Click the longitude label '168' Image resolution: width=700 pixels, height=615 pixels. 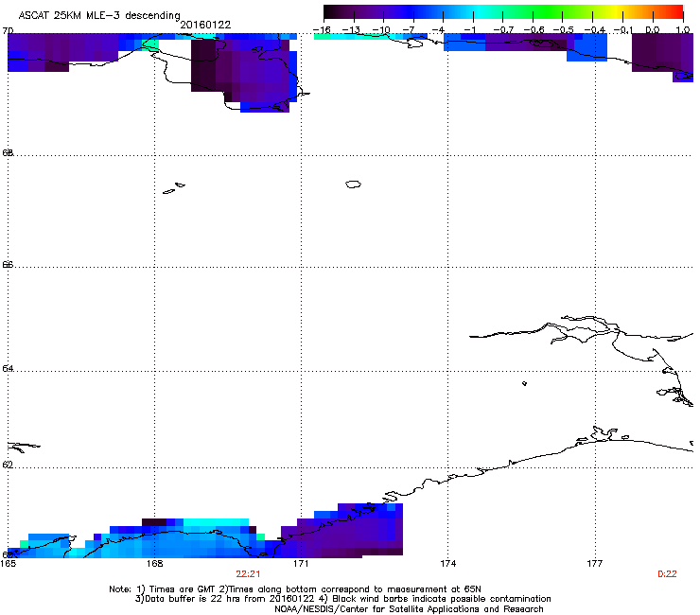click(155, 564)
